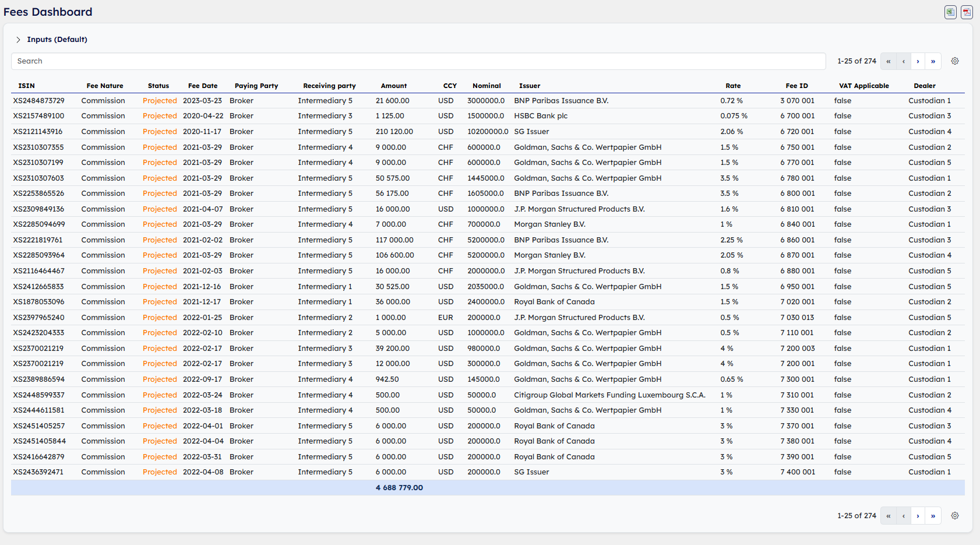Screen dimensions: 980x545
Task: Click into the Search field
Action: click(418, 61)
